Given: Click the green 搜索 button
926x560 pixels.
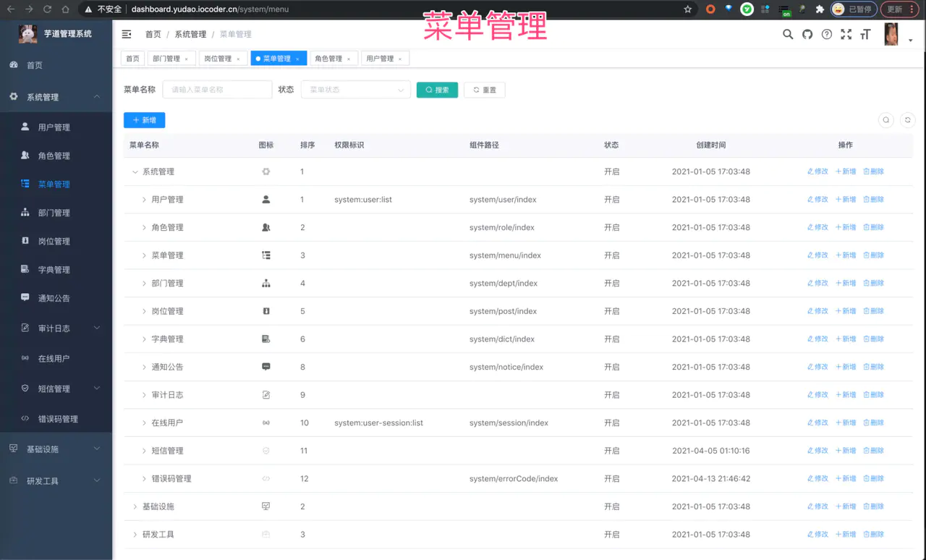Looking at the screenshot, I should point(437,90).
